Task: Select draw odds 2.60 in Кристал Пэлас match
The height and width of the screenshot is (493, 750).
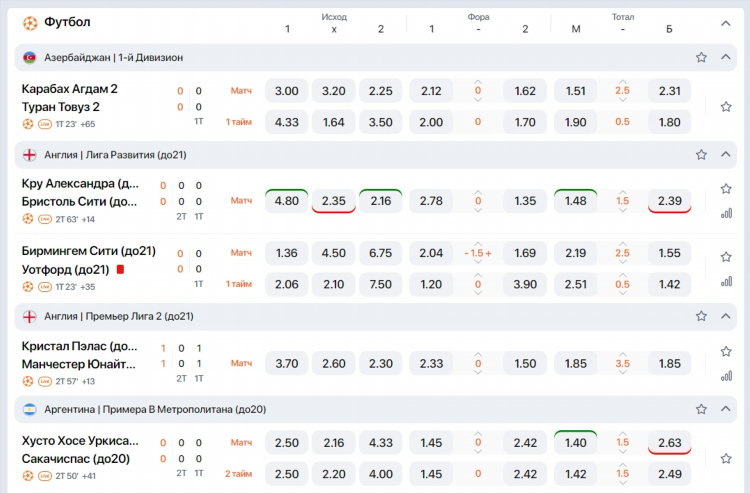Action: [x=333, y=363]
